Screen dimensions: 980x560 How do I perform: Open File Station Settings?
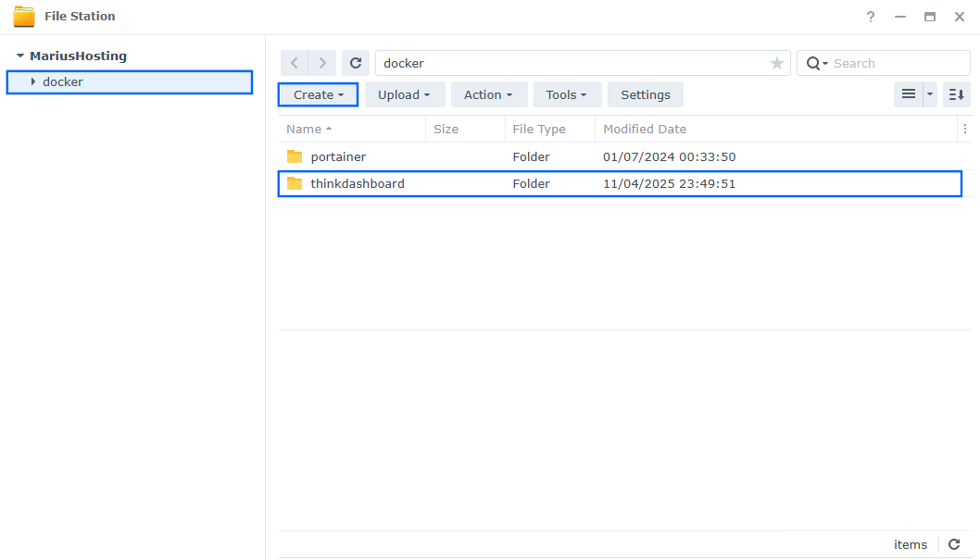pyautogui.click(x=645, y=93)
